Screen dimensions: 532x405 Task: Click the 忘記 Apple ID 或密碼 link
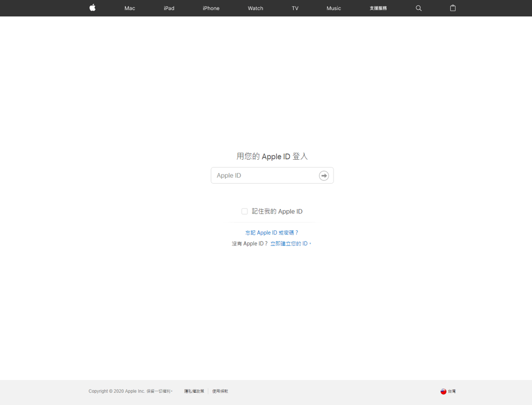click(272, 233)
